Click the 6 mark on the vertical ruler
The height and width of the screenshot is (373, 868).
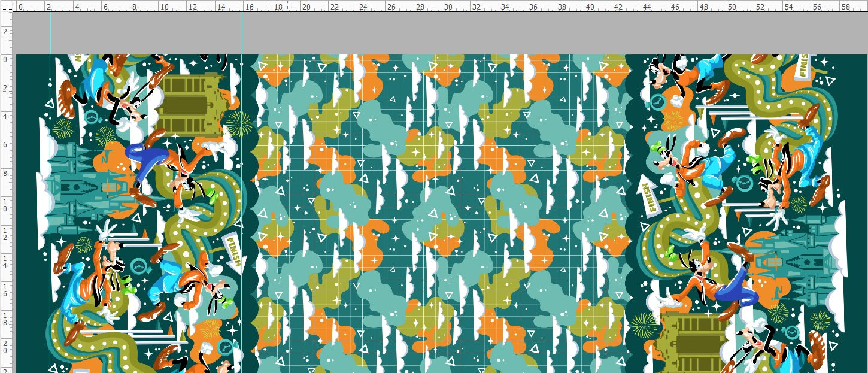coord(5,145)
